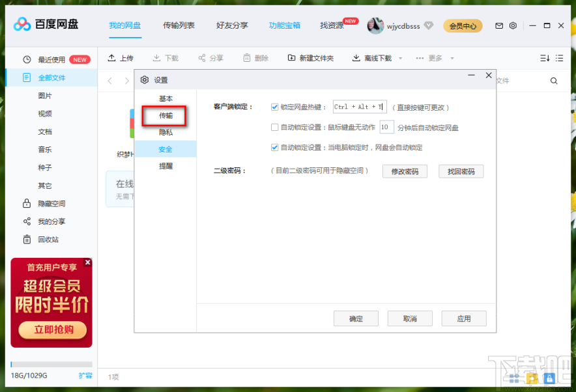Image resolution: width=576 pixels, height=392 pixels.
Task: Close the settings dialog
Action: [x=489, y=76]
